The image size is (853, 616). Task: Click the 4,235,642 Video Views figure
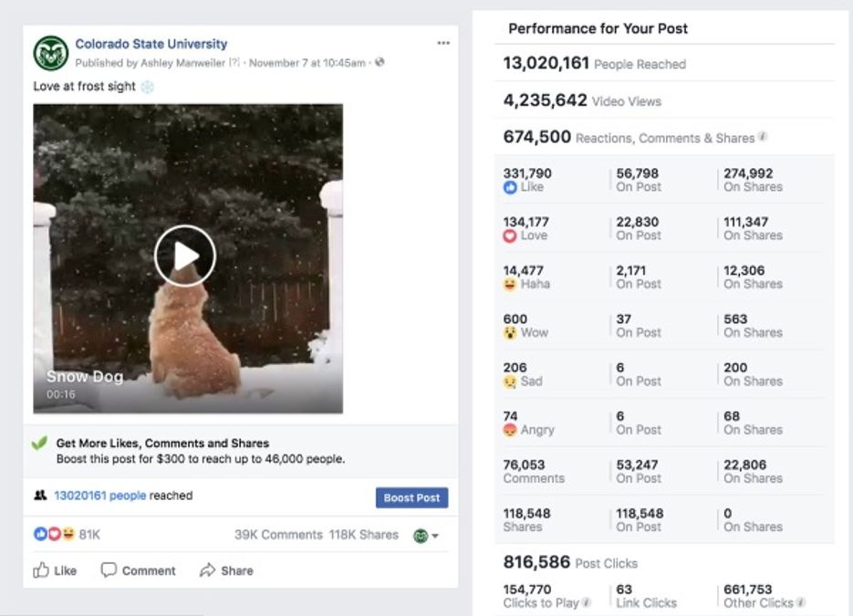tap(545, 100)
